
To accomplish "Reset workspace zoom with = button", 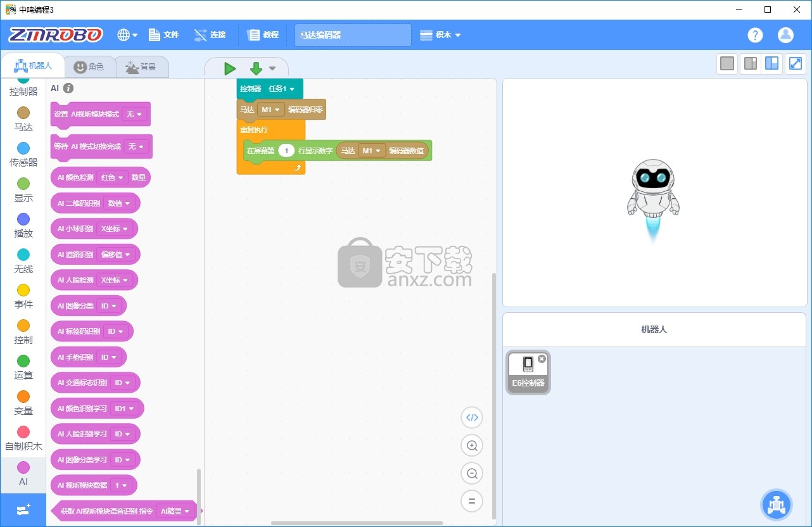I will coord(472,501).
